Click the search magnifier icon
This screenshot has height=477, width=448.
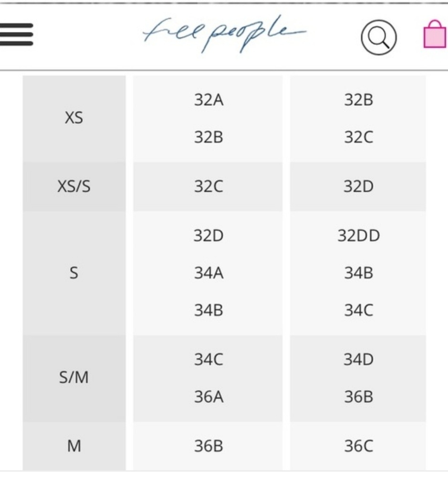coord(379,37)
